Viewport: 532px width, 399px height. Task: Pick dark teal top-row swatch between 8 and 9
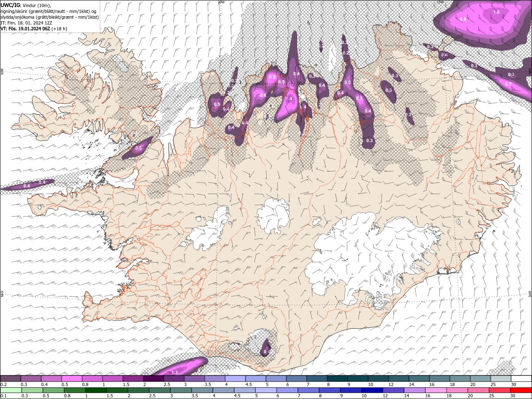(x=337, y=379)
